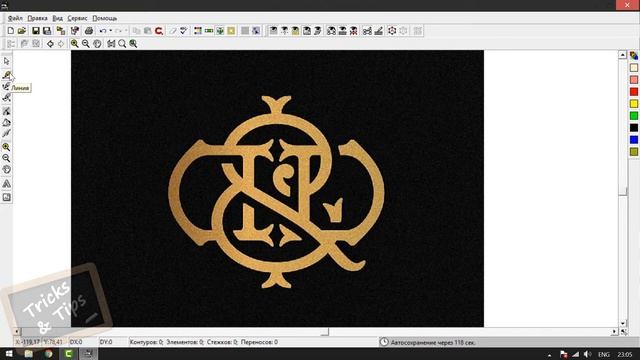Click the 23:05 clock in the taskbar

click(x=624, y=354)
